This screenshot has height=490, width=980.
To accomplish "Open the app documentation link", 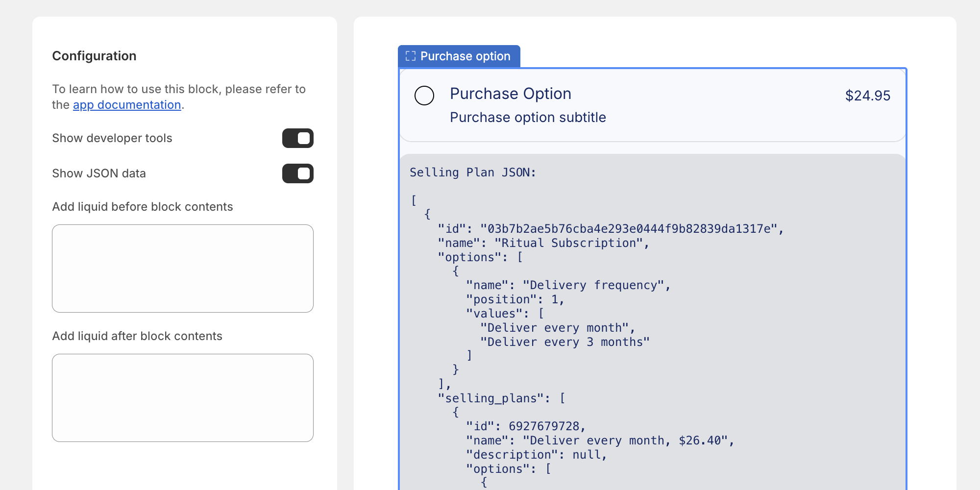I will pyautogui.click(x=127, y=105).
